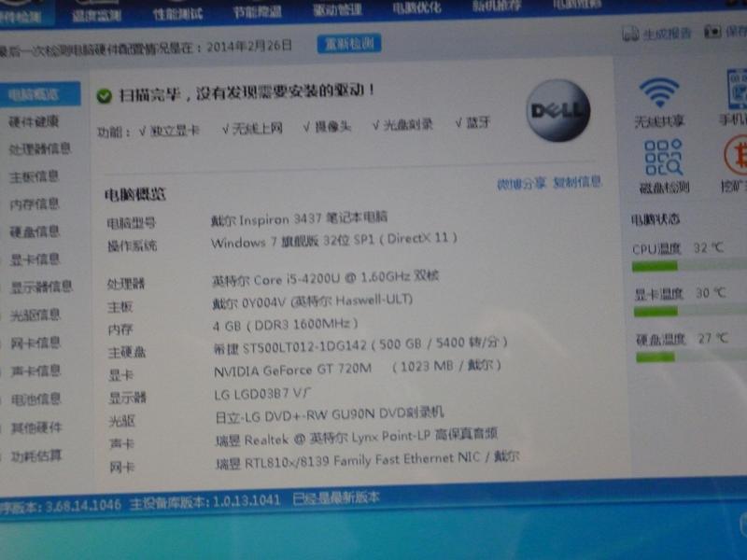Image resolution: width=747 pixels, height=560 pixels.
Task: Open 电池信息 battery info section
Action: (35, 399)
